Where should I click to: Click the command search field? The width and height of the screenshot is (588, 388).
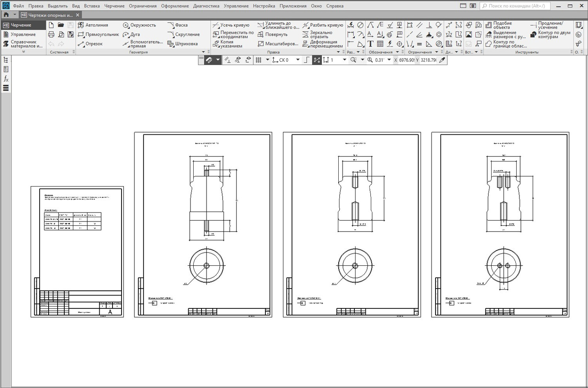pyautogui.click(x=517, y=6)
